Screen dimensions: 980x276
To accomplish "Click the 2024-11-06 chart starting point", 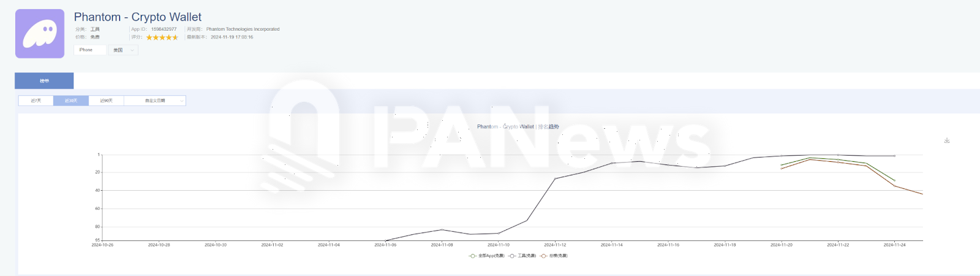I will (x=385, y=240).
